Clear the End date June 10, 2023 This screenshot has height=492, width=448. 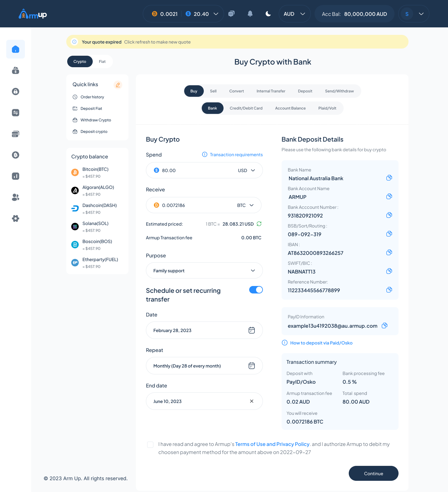(252, 401)
